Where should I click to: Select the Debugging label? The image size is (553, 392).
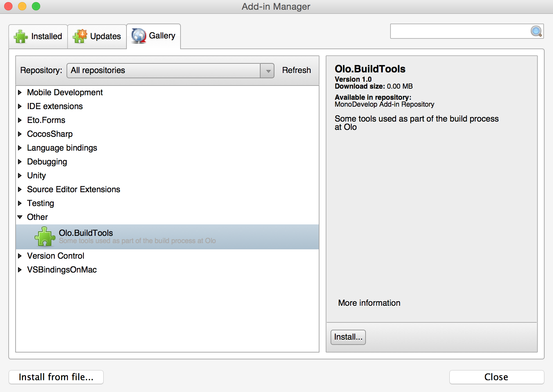47,162
